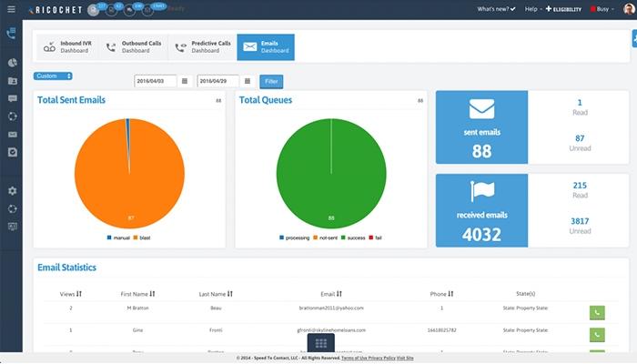Open the search top-bar icon with badge

pos(111,11)
